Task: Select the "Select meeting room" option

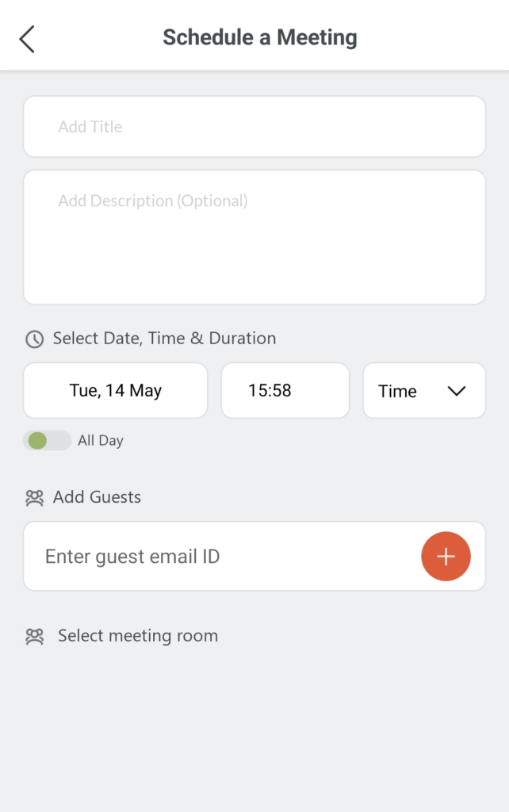Action: click(138, 636)
